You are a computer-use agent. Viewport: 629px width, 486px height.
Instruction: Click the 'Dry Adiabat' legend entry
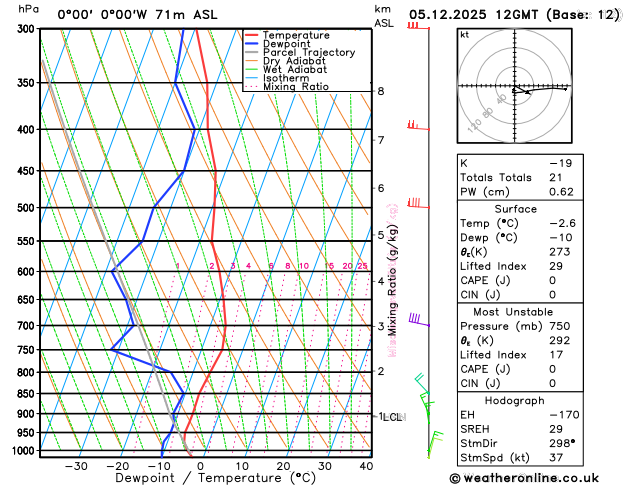[x=294, y=61]
